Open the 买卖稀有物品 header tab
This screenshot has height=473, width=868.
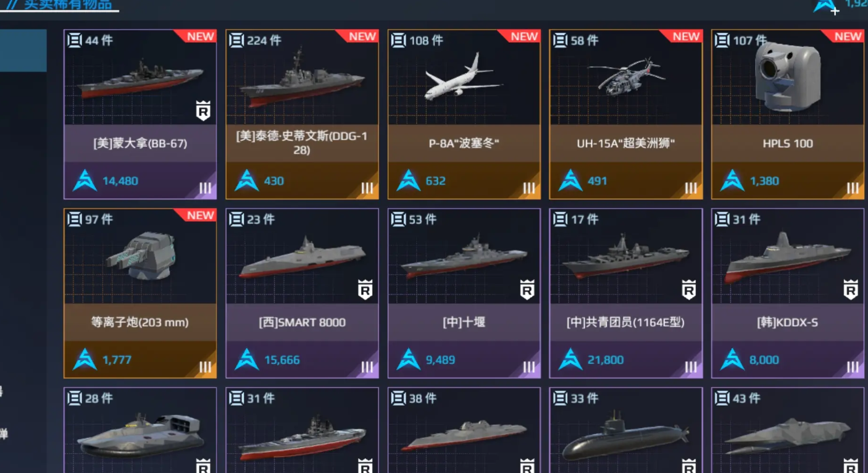[61, 5]
